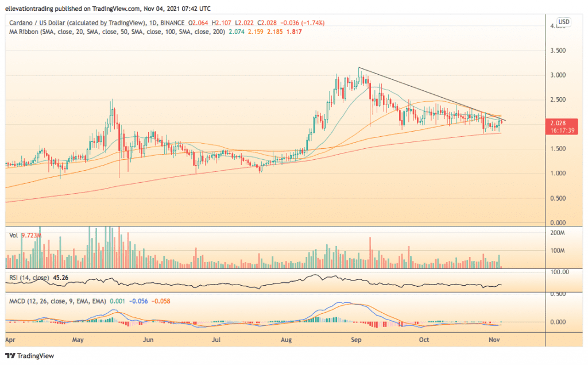The width and height of the screenshot is (588, 365).
Task: Click the 200 SMA value 1.817
Action: (294, 32)
